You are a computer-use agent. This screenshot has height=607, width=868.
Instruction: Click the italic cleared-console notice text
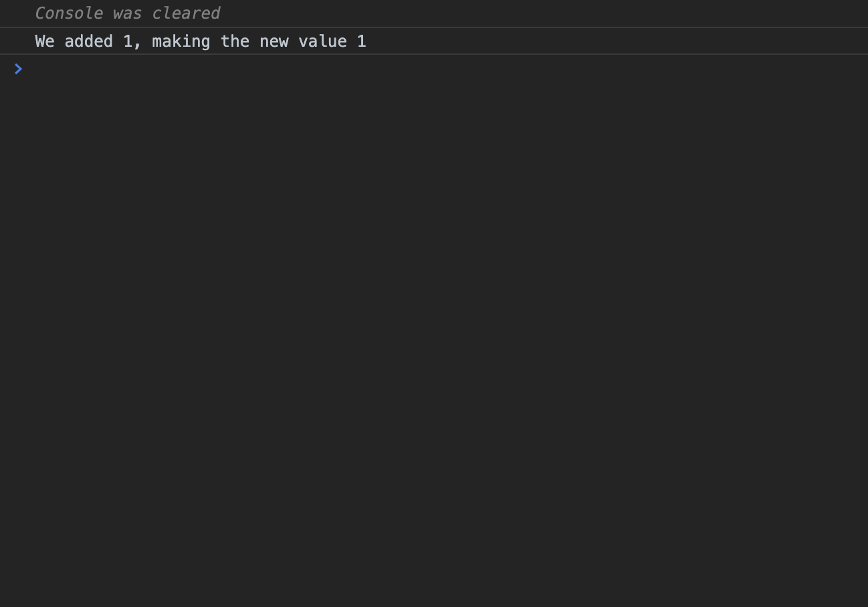coord(127,13)
